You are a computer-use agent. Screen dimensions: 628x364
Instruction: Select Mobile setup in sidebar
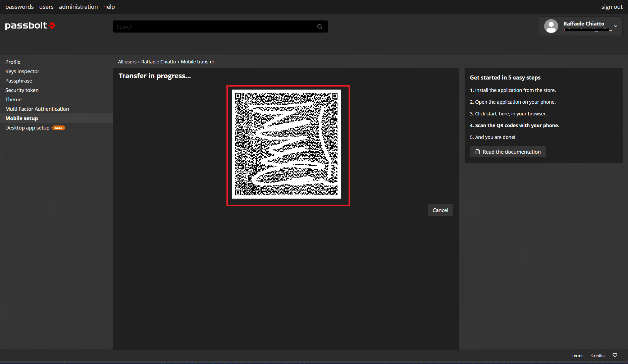(x=56, y=118)
